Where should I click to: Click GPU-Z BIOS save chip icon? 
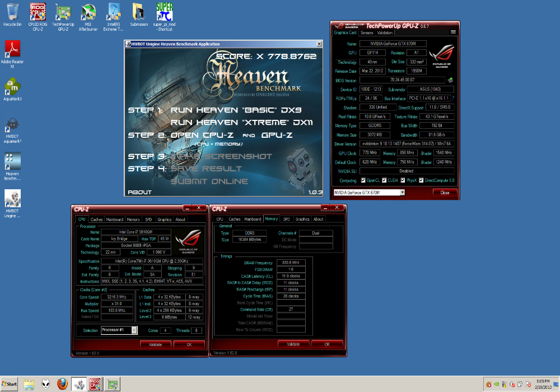[450, 80]
